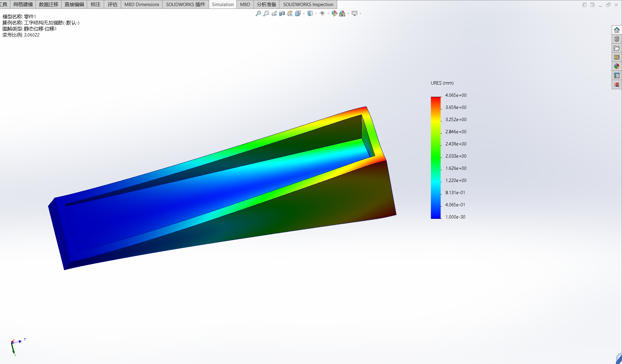Switch to the Simulation tab
The height and width of the screenshot is (364, 622).
222,4
